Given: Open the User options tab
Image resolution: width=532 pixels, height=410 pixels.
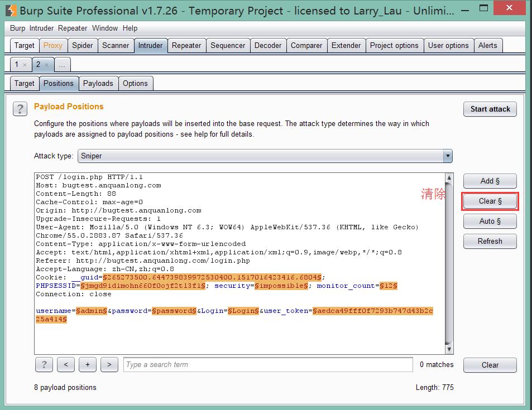Looking at the screenshot, I should [448, 45].
